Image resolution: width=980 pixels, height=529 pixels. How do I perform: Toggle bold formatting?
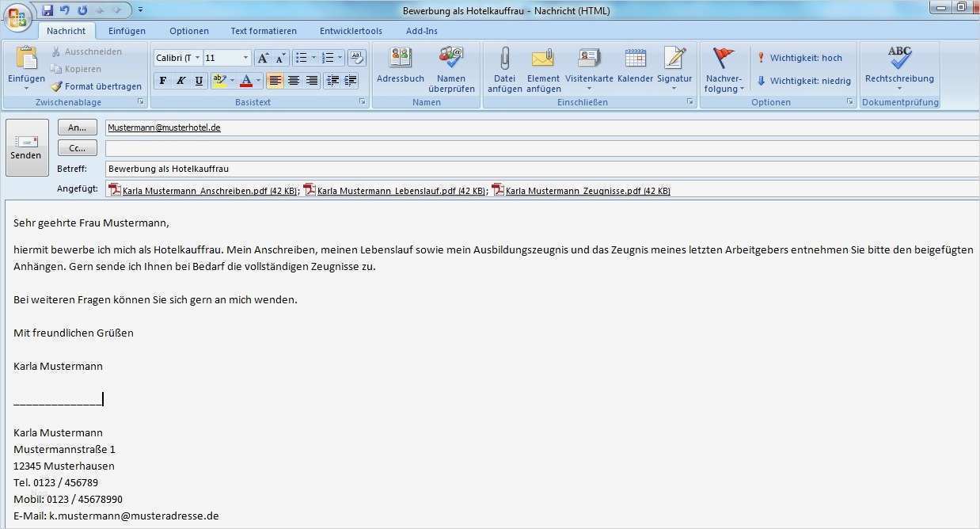(x=162, y=81)
